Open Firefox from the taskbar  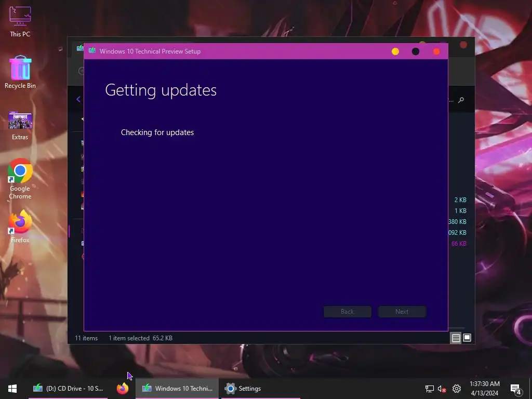[123, 389]
